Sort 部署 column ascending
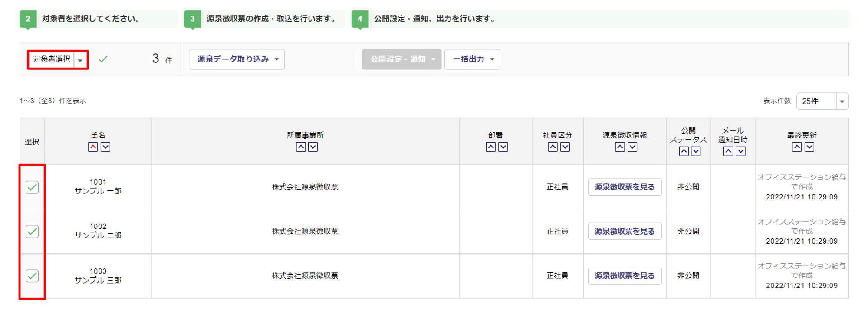This screenshot has width=868, height=310. (x=491, y=147)
